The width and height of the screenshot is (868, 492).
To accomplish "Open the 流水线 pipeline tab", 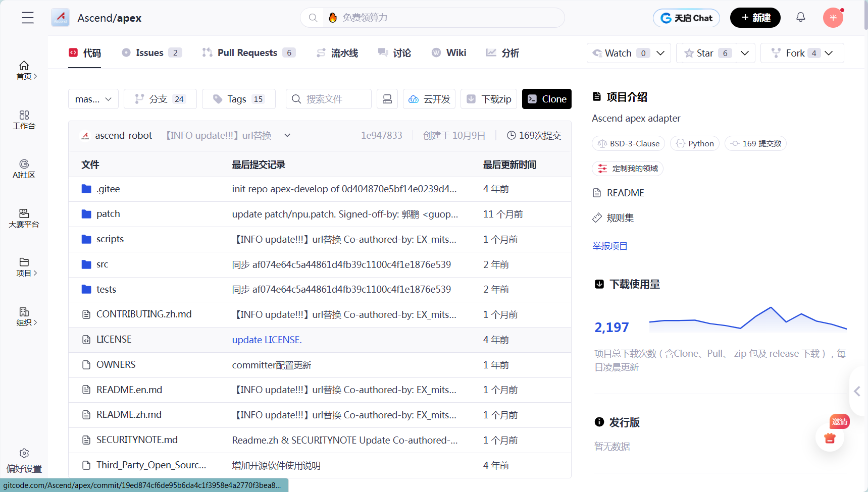I will click(x=337, y=53).
